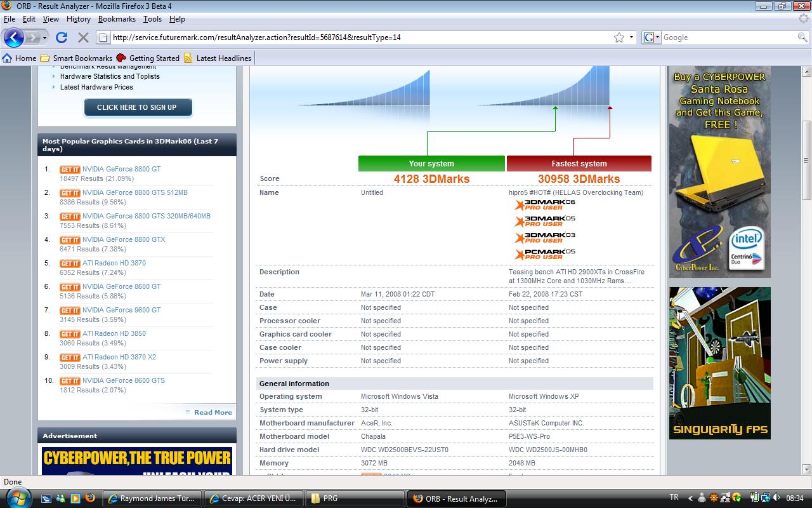Open the Tools menu
This screenshot has height=508, width=812.
coord(152,19)
